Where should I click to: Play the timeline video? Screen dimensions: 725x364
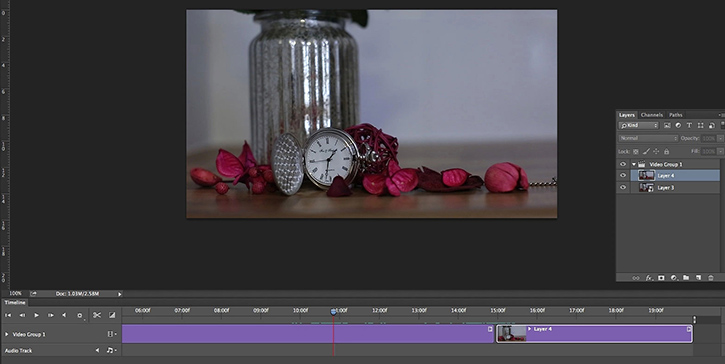click(37, 315)
